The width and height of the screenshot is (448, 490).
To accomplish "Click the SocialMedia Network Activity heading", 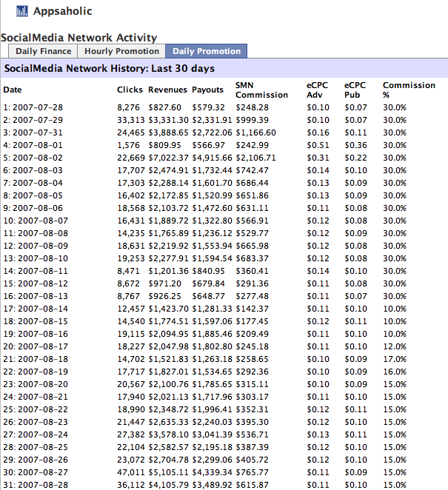I will [78, 38].
